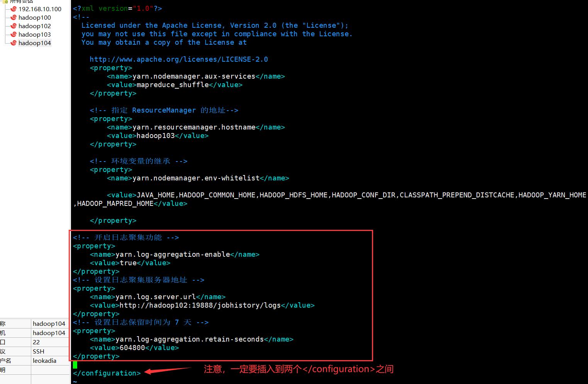
Task: Place cursor on yarn.nodemanager.aux-services name
Action: pyautogui.click(x=194, y=76)
